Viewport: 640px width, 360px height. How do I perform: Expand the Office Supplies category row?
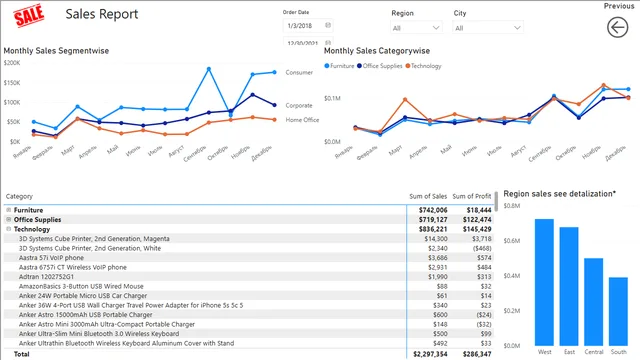9,219
